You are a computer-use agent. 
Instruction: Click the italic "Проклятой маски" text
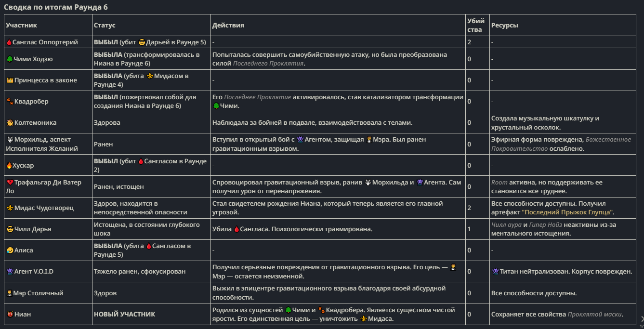point(594,315)
